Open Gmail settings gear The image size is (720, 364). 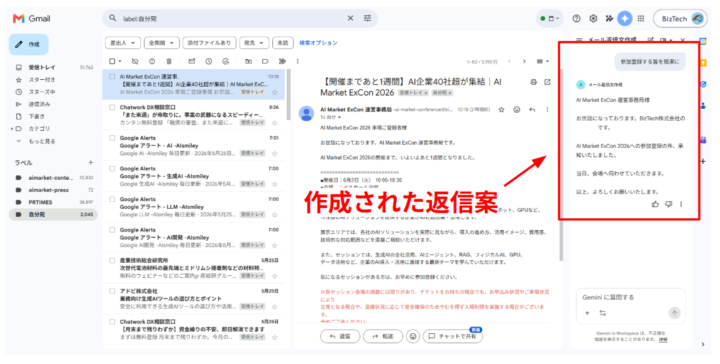click(593, 18)
